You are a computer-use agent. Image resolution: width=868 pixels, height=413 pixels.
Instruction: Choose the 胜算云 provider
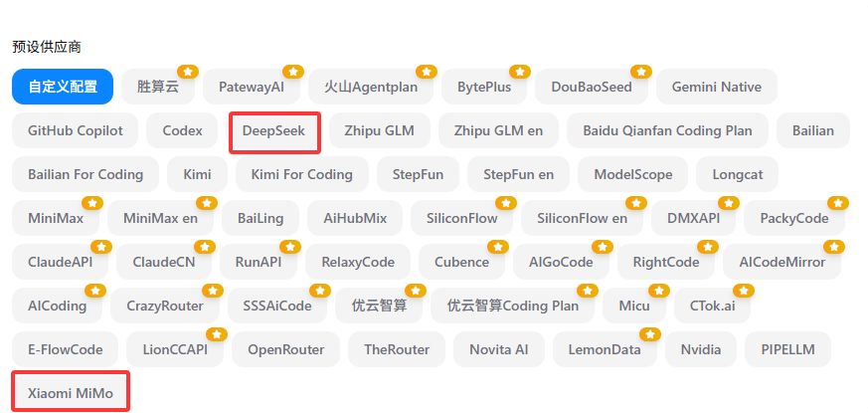coord(158,87)
